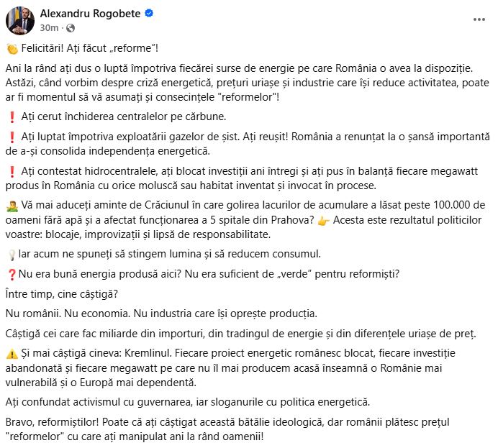Click the red exclamation before contestat hidrocentralele

pos(12,172)
